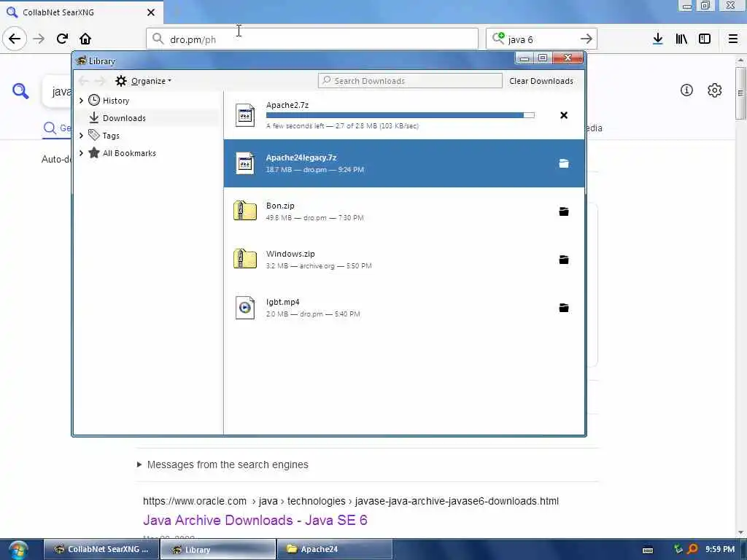Screen dimensions: 747x560
Task: Toggle the sidebar view icon
Action: (705, 39)
